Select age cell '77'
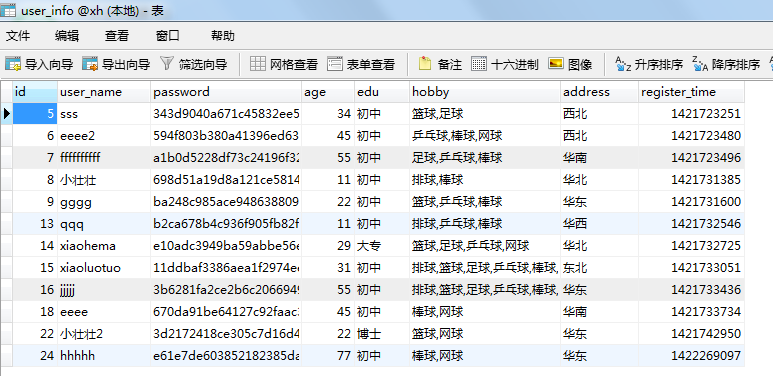773x376 pixels. pos(328,355)
